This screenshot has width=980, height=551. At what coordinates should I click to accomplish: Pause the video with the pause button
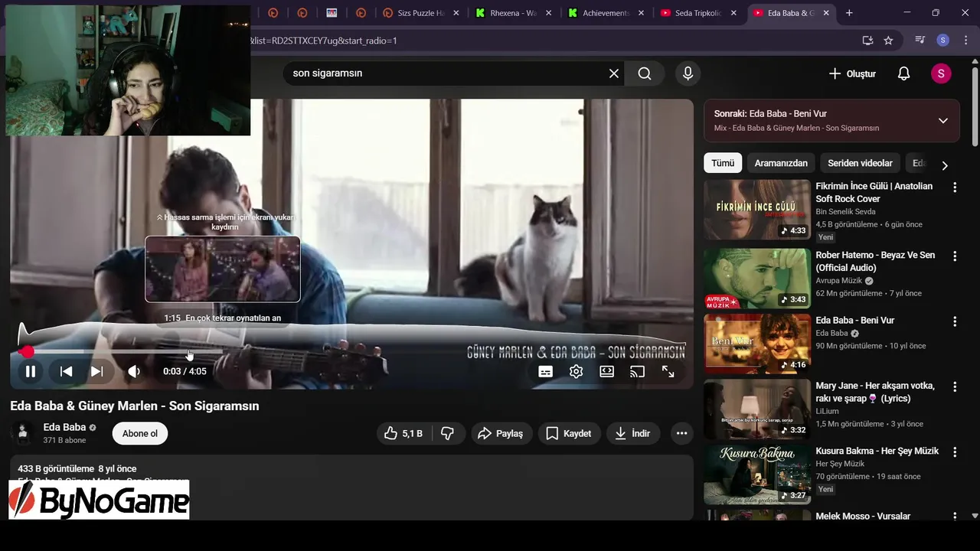coord(31,371)
